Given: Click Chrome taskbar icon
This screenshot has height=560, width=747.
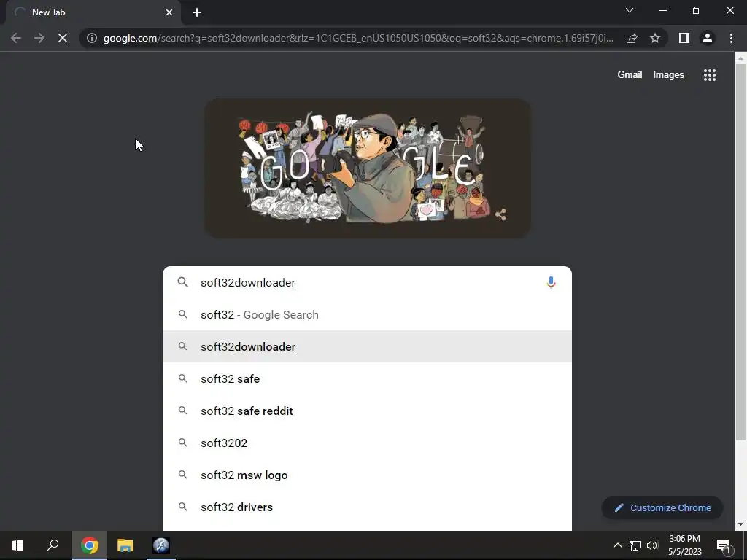Looking at the screenshot, I should (90, 545).
